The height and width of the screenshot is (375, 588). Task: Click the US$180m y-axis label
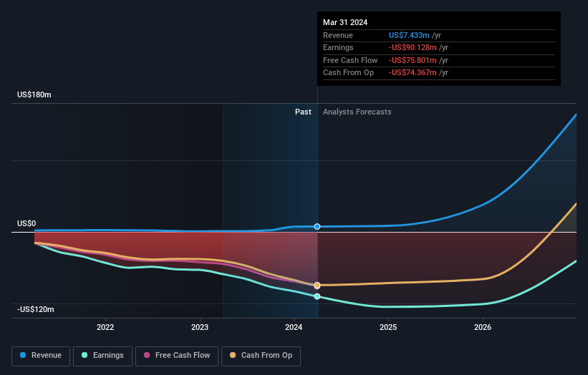point(34,94)
